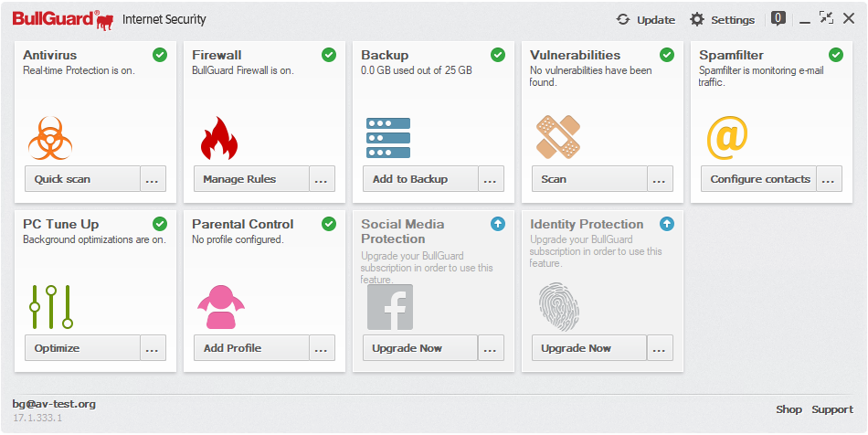Screen dimensions: 868x435
Task: Click the Backup server stack icon
Action: click(x=388, y=137)
